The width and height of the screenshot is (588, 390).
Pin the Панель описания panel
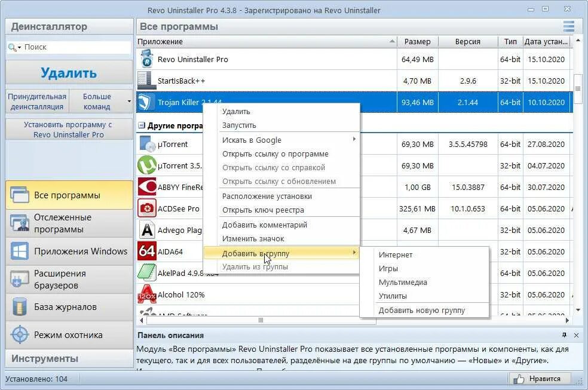point(564,335)
